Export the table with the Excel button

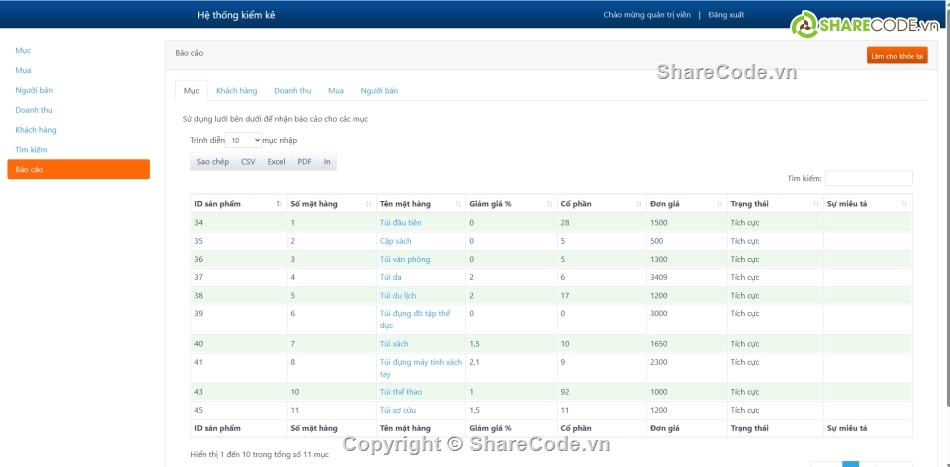click(276, 162)
